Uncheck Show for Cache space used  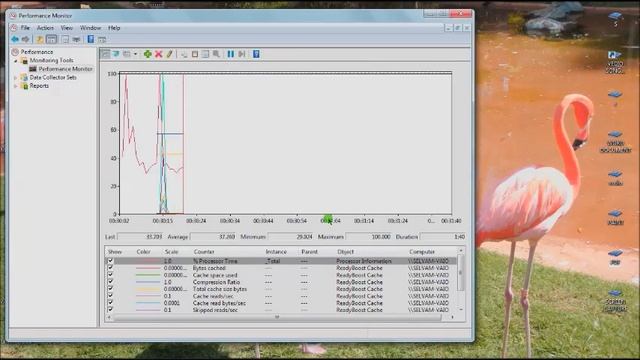click(110, 275)
